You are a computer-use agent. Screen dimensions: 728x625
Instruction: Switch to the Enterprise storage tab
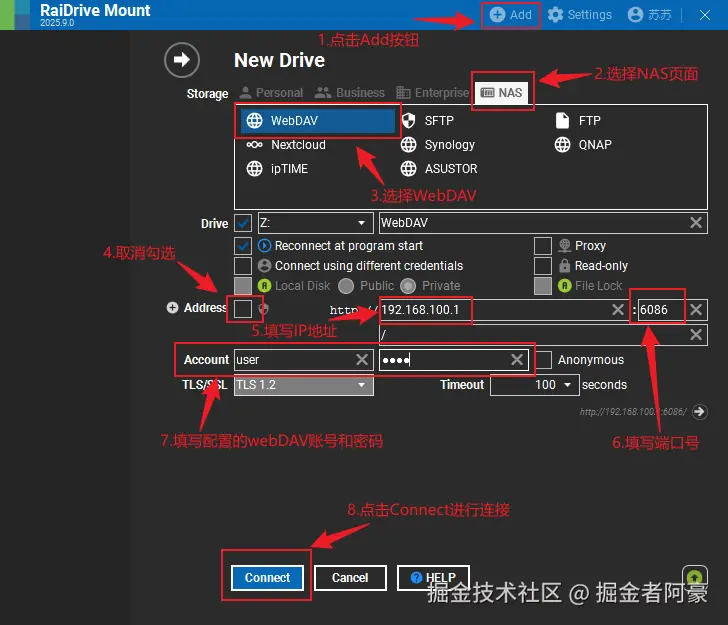(x=432, y=93)
